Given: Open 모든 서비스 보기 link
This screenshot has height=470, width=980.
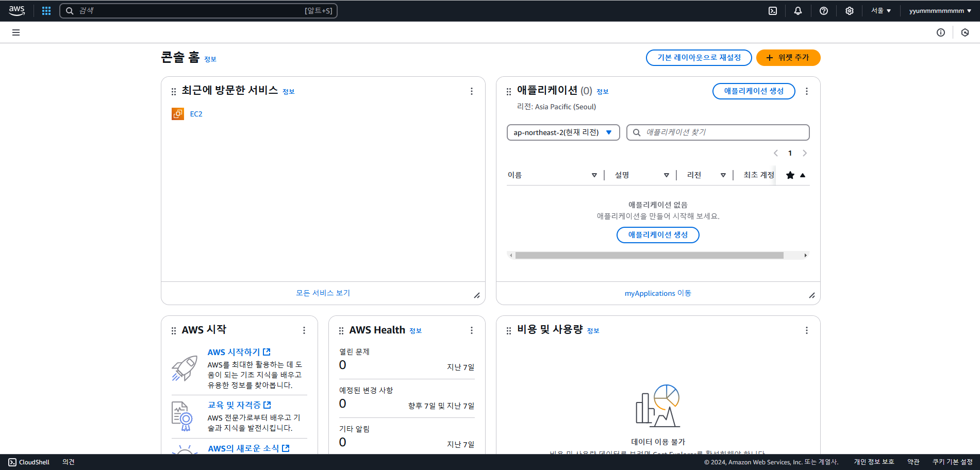Looking at the screenshot, I should point(323,293).
